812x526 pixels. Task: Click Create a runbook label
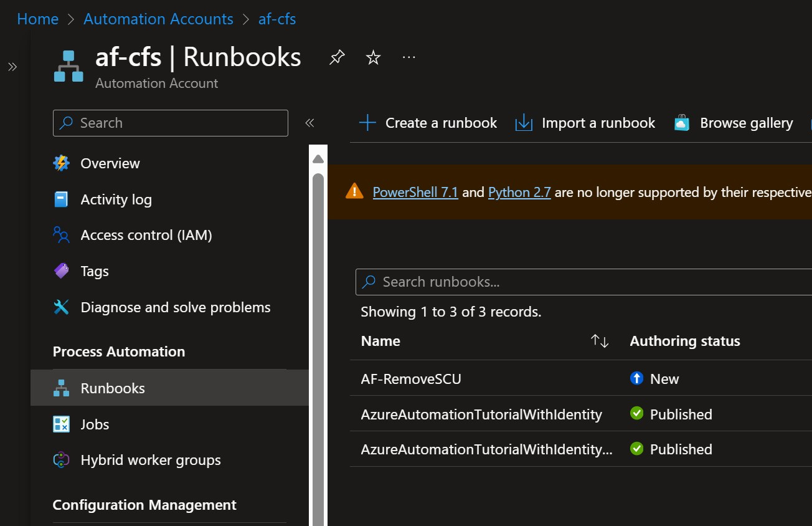441,123
